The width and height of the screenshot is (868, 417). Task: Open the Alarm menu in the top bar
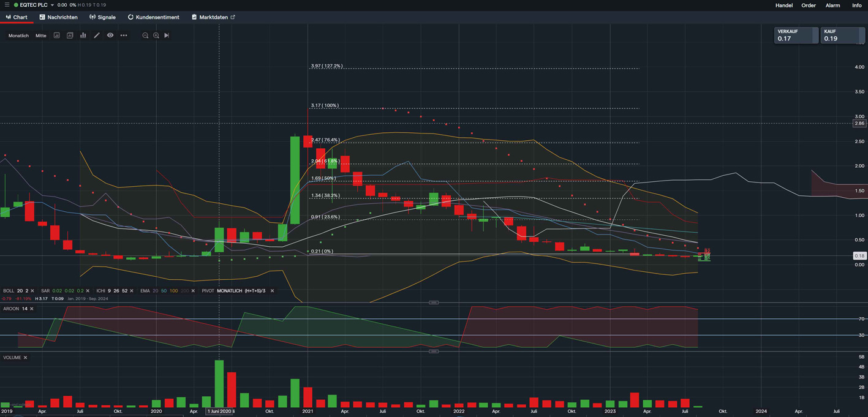832,5
